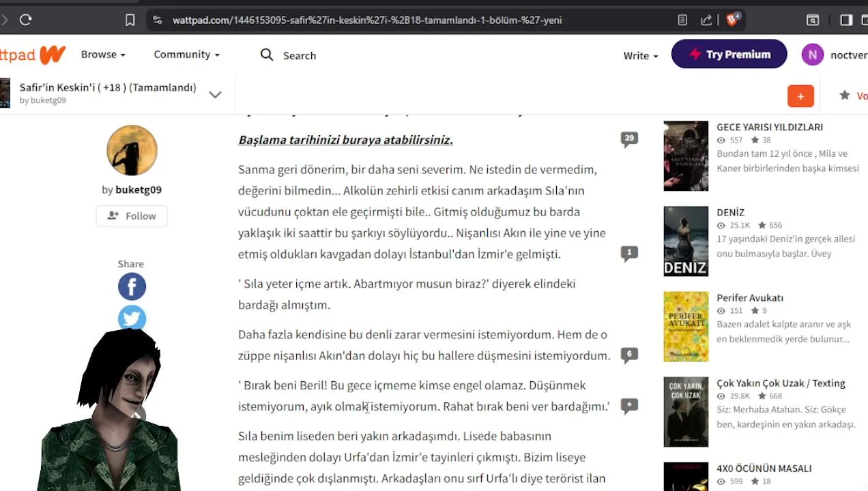Open the comment bubble showing 29
This screenshot has width=868, height=491.
(629, 139)
